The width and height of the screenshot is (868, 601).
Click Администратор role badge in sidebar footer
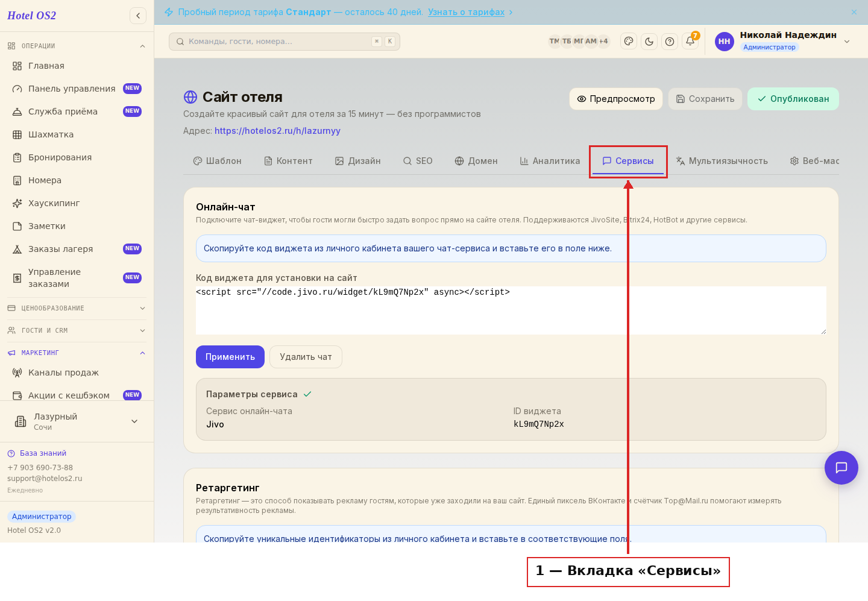[x=42, y=517]
